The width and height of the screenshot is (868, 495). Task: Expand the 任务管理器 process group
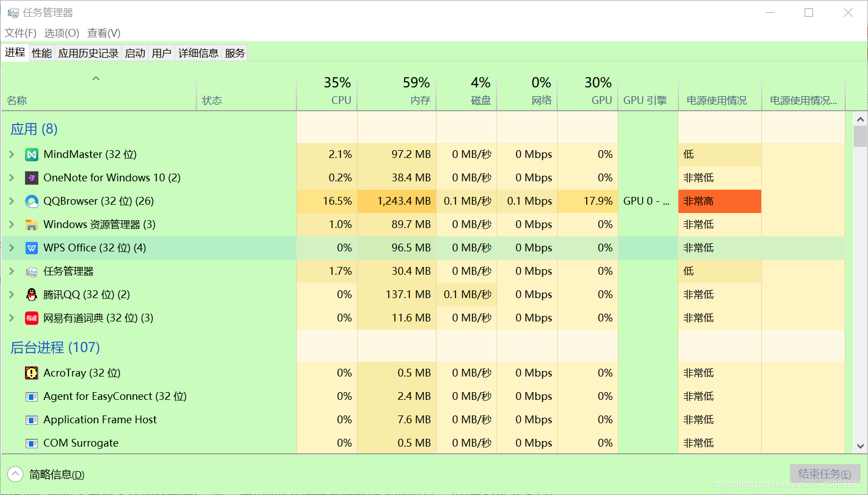[x=12, y=271]
